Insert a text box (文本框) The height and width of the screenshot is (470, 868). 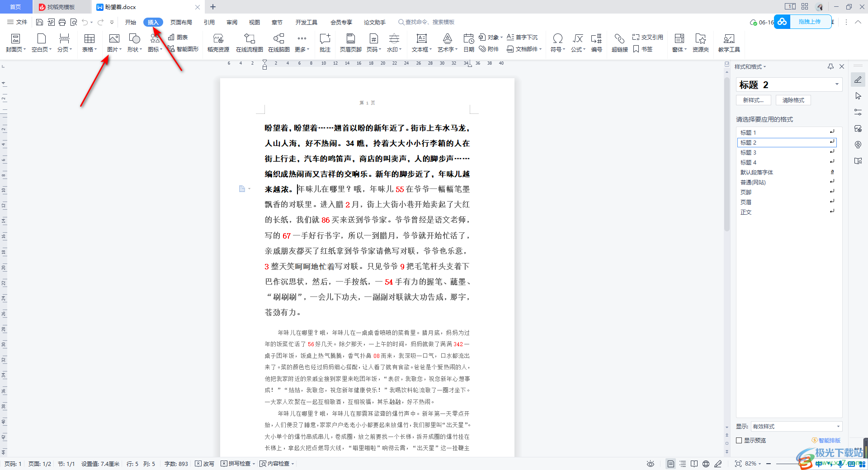pyautogui.click(x=422, y=43)
